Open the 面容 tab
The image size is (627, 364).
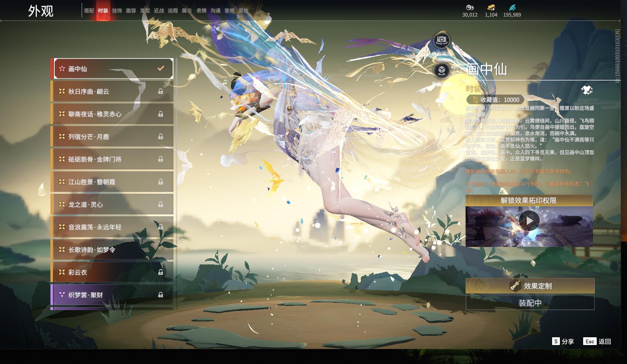(x=131, y=10)
